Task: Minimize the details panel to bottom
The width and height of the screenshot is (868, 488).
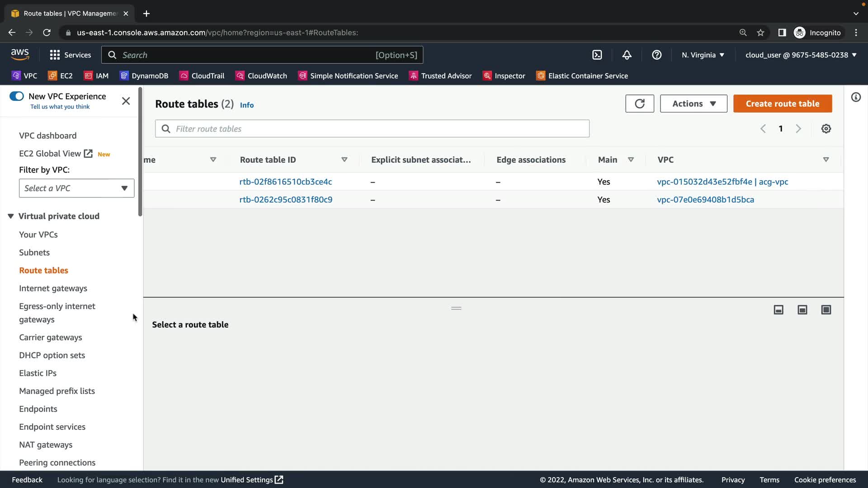Action: tap(778, 310)
